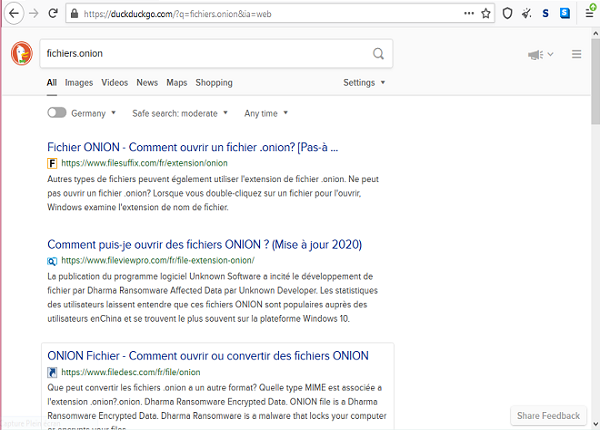The width and height of the screenshot is (600, 430).
Task: Open the Germany region dropdown
Action: [x=93, y=113]
